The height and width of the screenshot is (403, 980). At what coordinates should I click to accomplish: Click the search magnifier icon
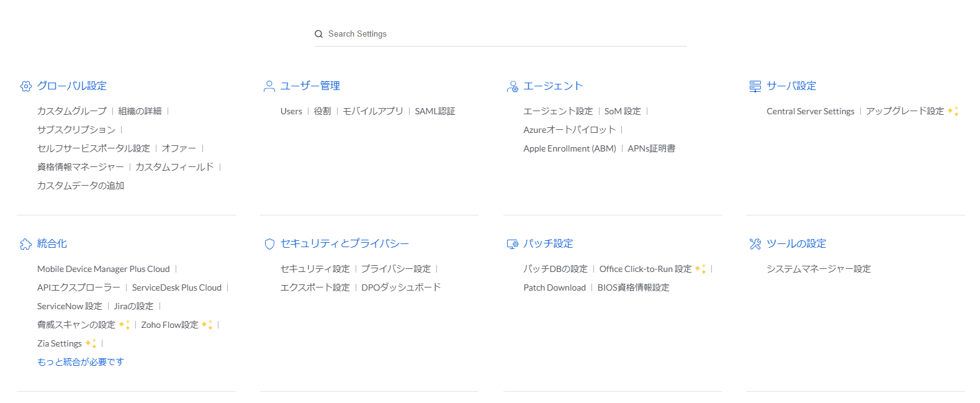tap(319, 34)
